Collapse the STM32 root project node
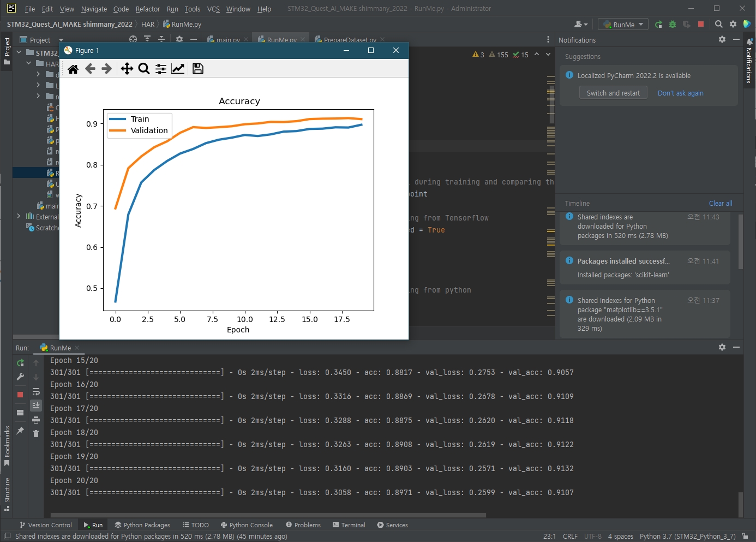The height and width of the screenshot is (542, 756). click(19, 52)
